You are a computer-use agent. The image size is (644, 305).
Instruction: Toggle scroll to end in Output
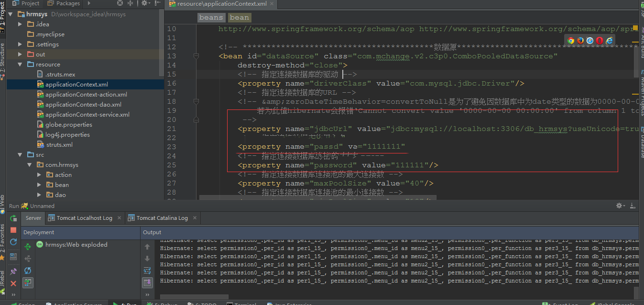(147, 283)
